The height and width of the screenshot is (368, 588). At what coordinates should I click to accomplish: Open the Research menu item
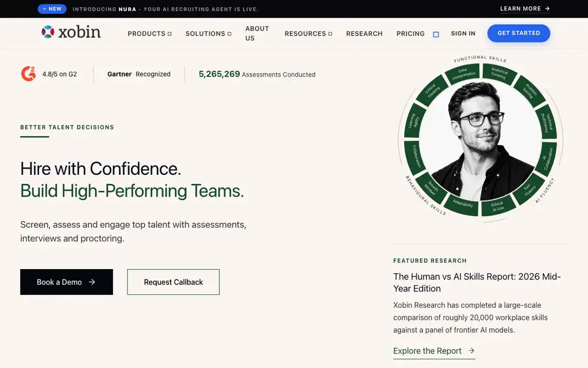tap(364, 33)
